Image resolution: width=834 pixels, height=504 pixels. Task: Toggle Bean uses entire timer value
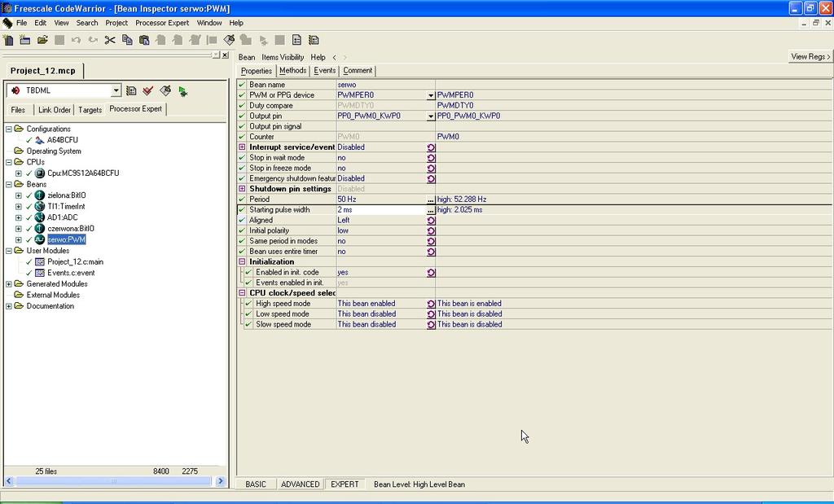431,252
